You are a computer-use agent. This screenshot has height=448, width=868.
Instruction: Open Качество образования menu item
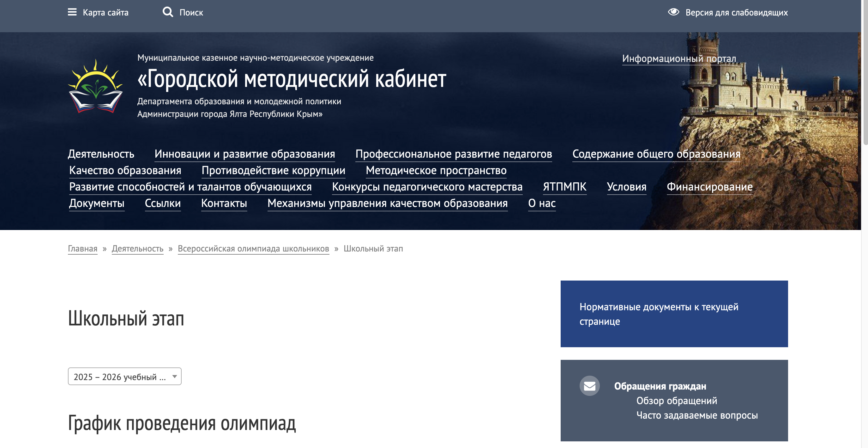(125, 171)
